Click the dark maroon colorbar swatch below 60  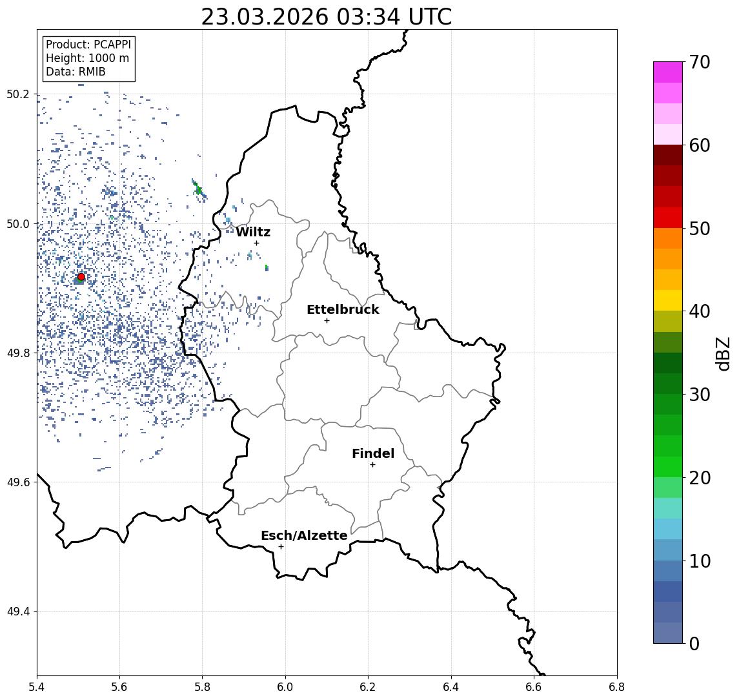tap(668, 155)
